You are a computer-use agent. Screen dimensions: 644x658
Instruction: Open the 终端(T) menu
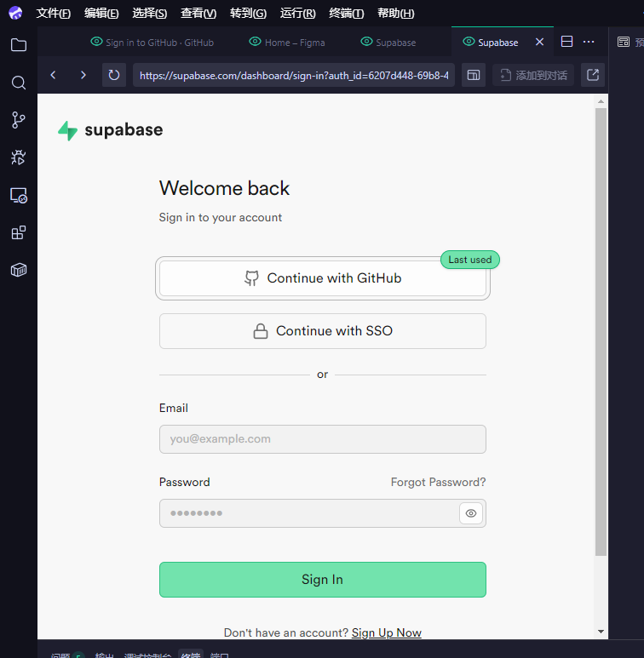(x=346, y=14)
